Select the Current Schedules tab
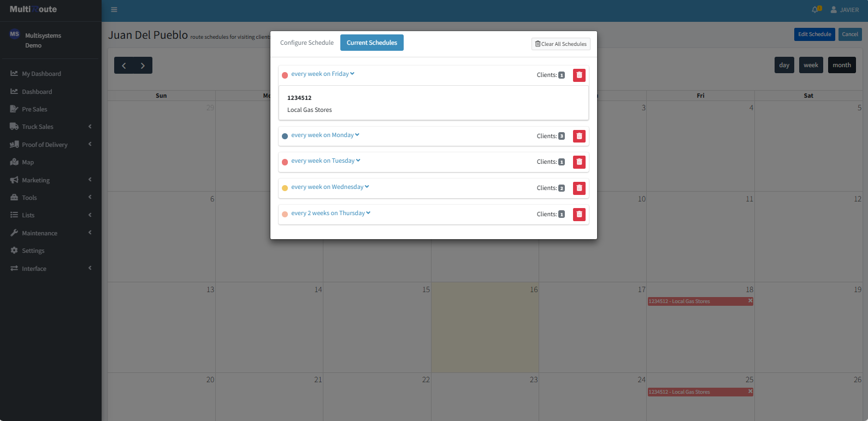The image size is (868, 421). pyautogui.click(x=371, y=43)
